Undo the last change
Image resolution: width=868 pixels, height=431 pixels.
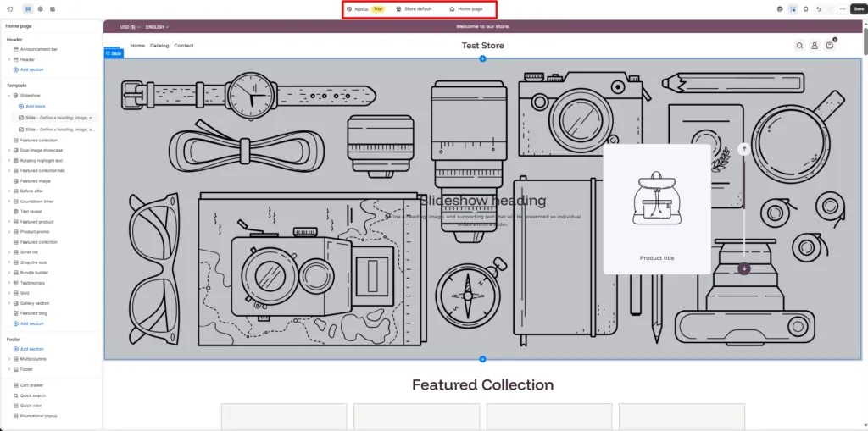point(818,8)
